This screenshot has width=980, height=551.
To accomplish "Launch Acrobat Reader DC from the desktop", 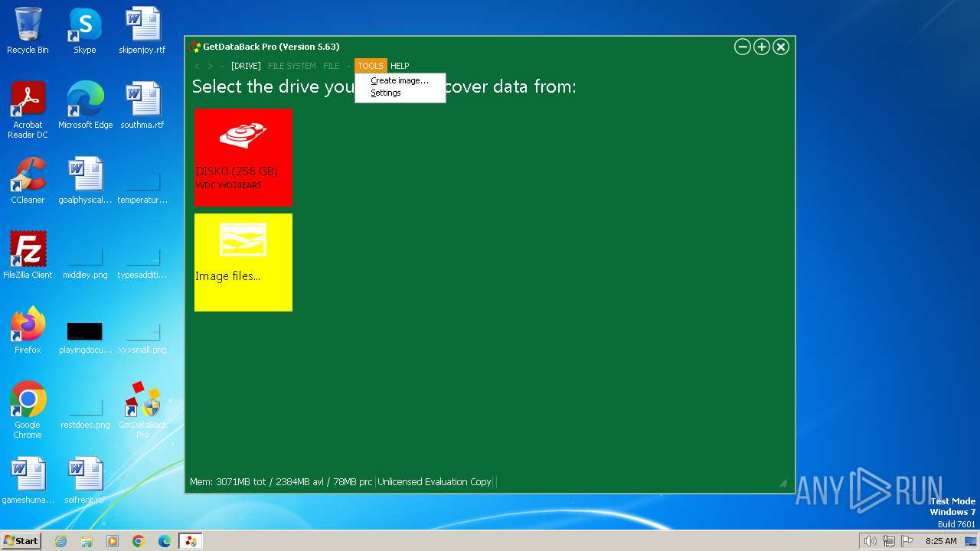I will pos(28,110).
